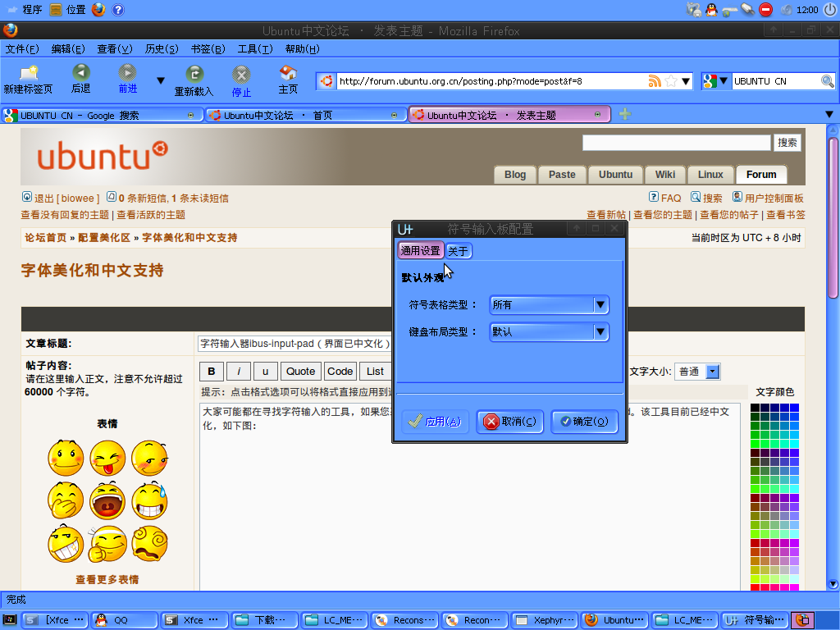Expand the back/forward history dropdown arrow

pyautogui.click(x=160, y=81)
